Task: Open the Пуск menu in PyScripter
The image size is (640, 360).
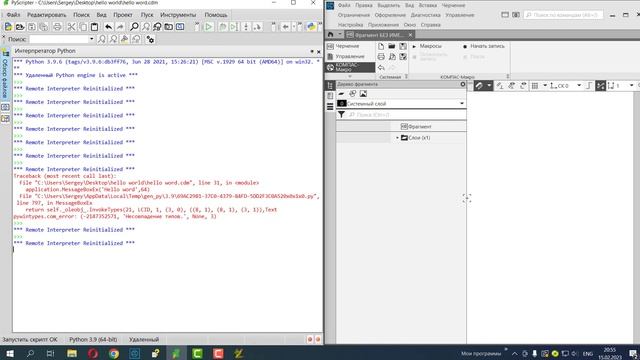Action: (x=147, y=15)
